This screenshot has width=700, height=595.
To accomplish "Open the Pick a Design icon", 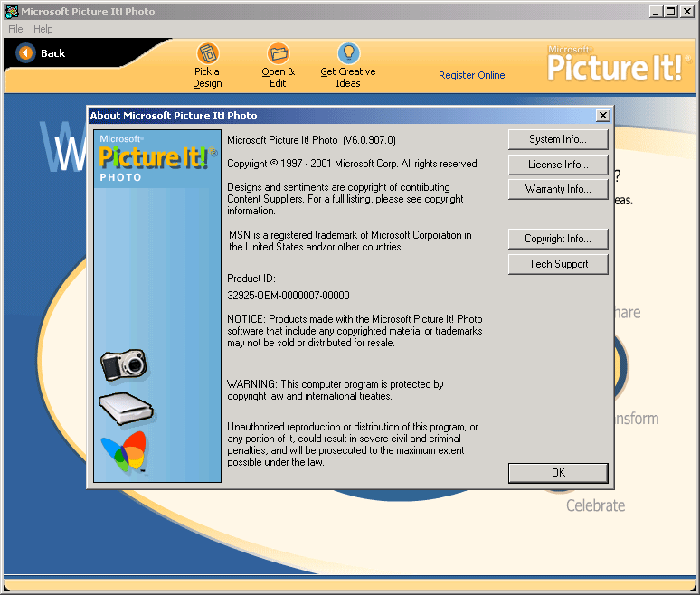I will click(x=207, y=53).
